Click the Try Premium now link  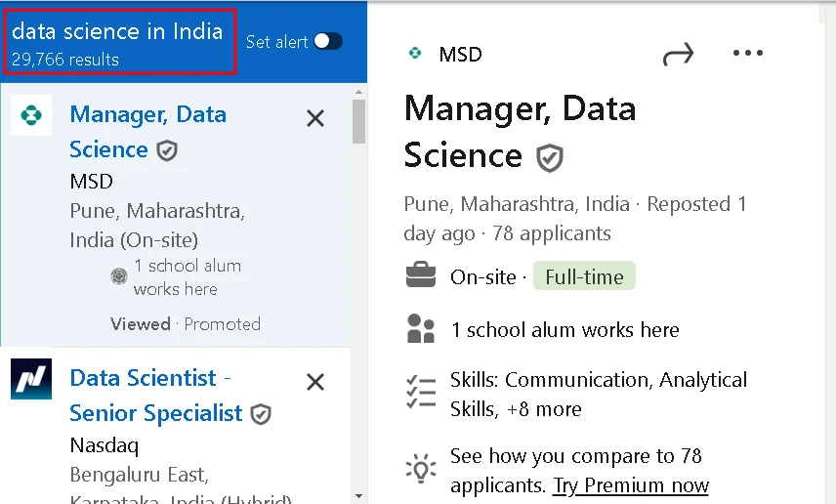tap(631, 485)
